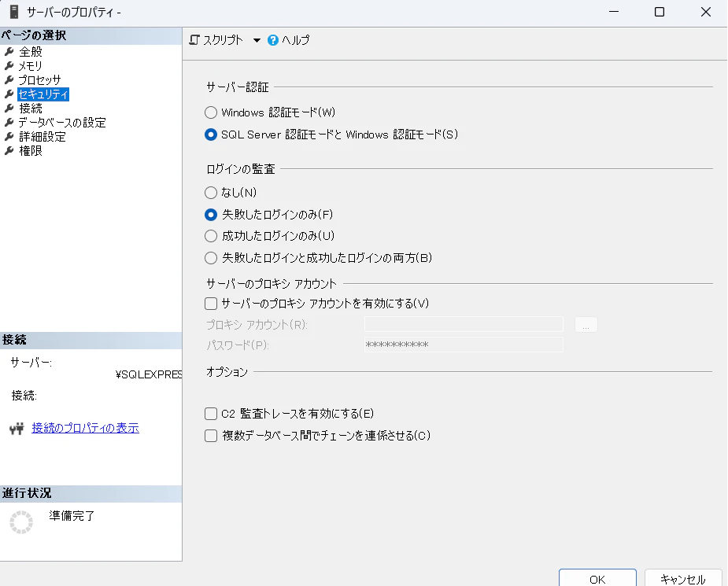Click the スクリプト button
This screenshot has height=586, width=728.
coord(216,40)
